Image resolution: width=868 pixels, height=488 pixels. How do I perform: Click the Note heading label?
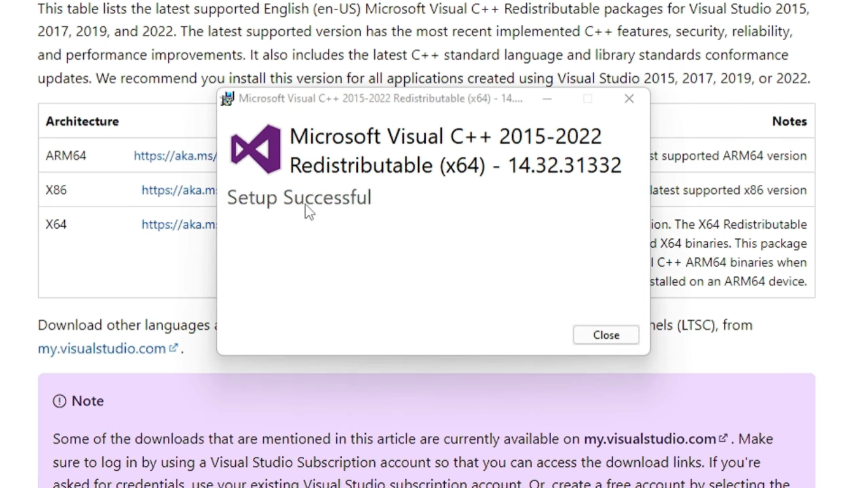(88, 401)
